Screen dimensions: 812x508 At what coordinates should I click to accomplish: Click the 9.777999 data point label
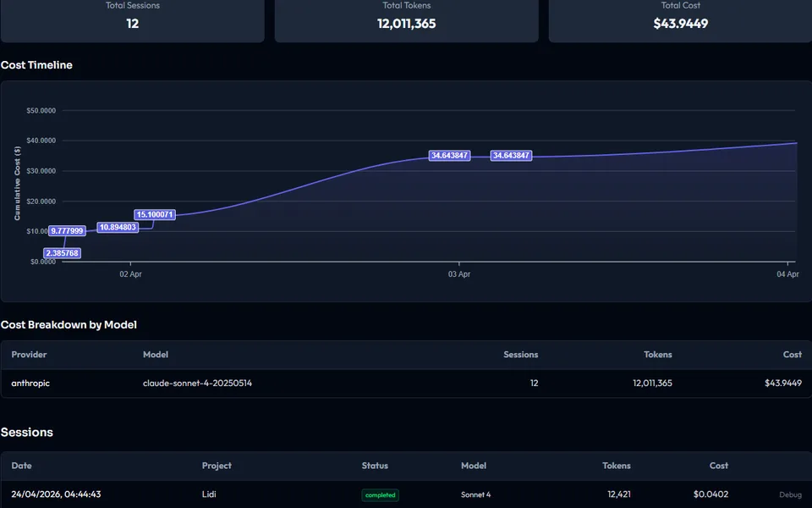68,230
